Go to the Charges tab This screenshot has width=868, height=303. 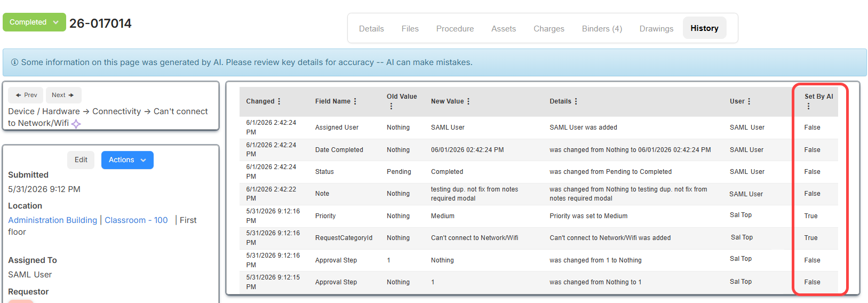click(549, 29)
